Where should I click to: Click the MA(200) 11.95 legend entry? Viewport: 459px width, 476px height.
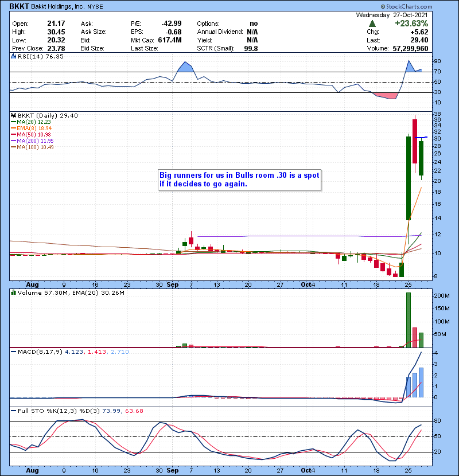point(32,141)
